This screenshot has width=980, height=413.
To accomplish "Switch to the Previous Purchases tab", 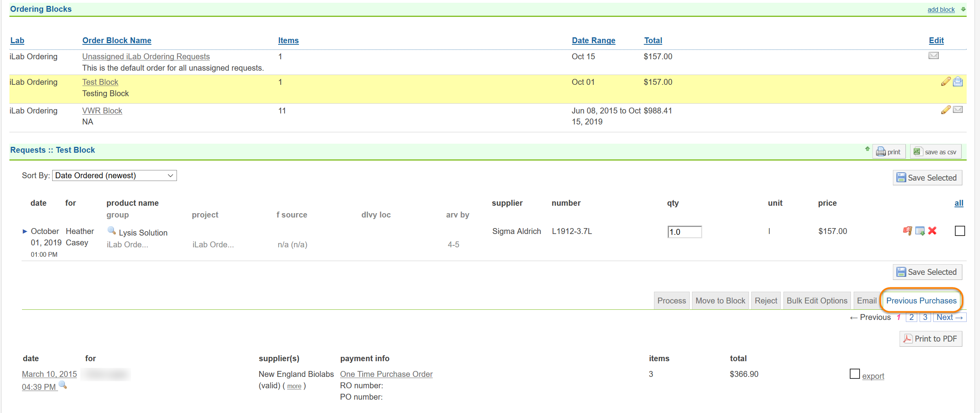I will coord(921,301).
